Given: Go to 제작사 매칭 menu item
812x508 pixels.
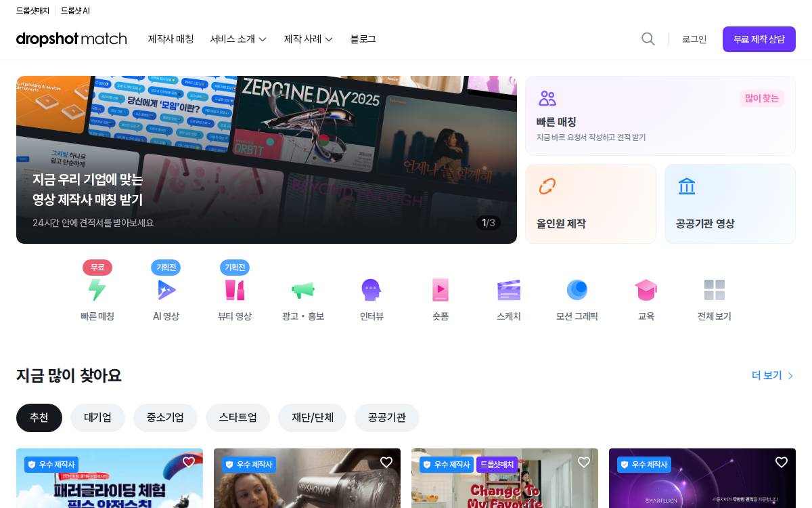Looking at the screenshot, I should pyautogui.click(x=171, y=39).
